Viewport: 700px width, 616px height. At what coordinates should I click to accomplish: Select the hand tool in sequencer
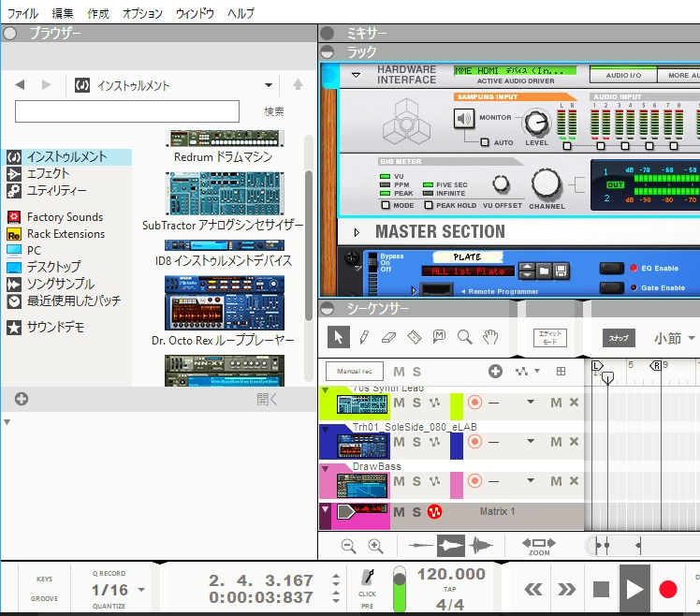point(490,337)
